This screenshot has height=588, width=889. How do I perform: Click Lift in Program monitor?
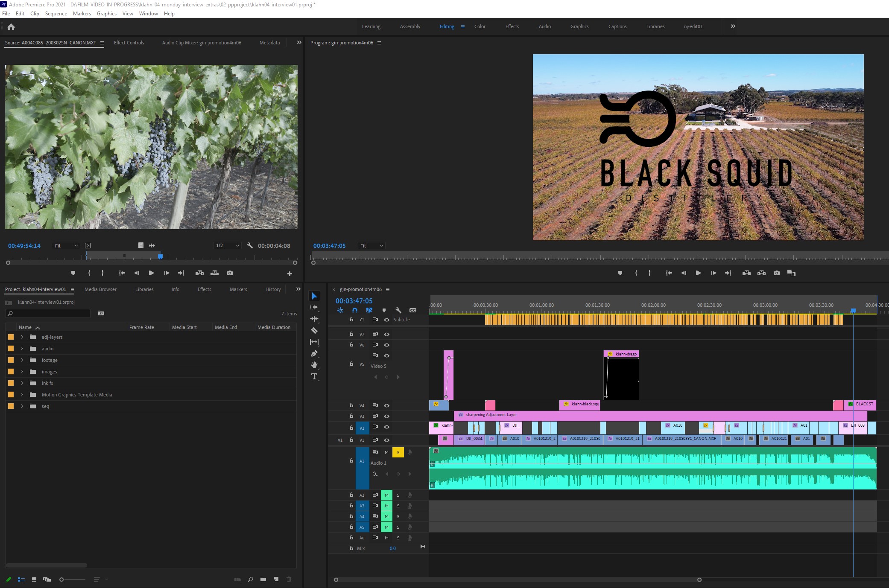(746, 273)
